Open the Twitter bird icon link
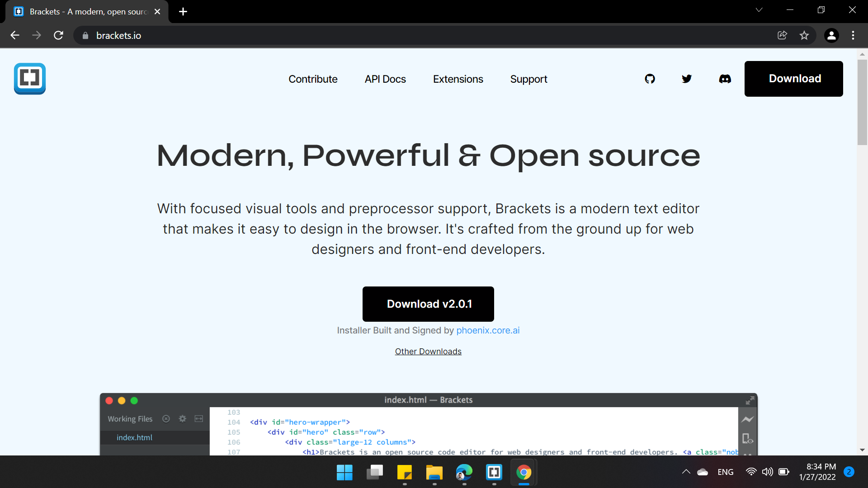 [x=687, y=79]
